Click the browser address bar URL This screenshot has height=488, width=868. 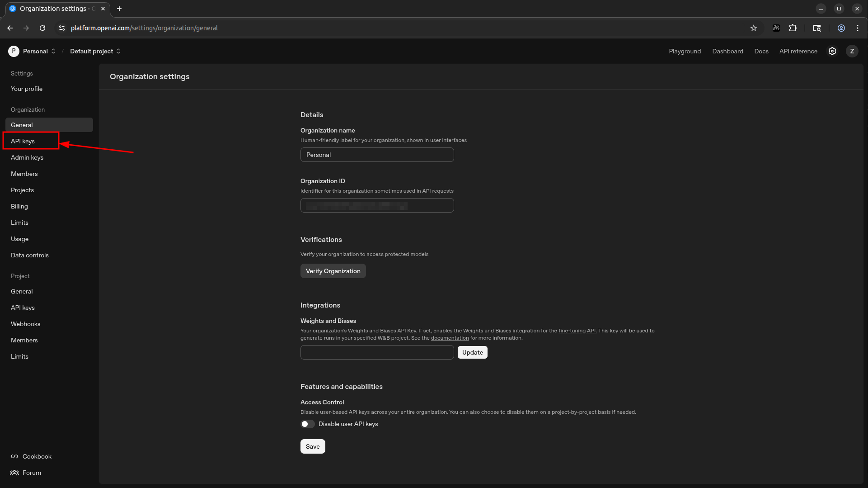[144, 28]
